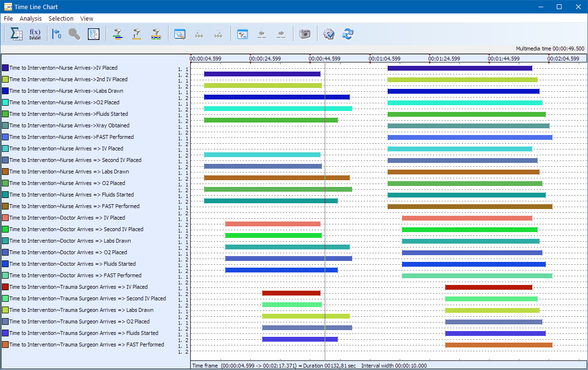Image resolution: width=588 pixels, height=370 pixels.
Task: Select row 'Nurse Arrives->FAST Performed' label
Action: pos(72,137)
